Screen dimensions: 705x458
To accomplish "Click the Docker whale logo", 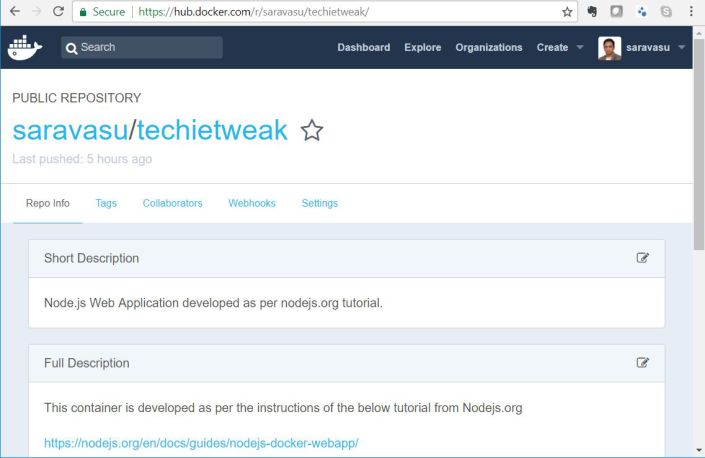I will coord(25,47).
